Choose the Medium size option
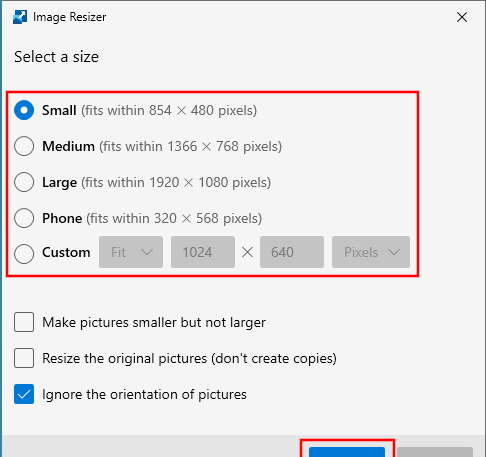The height and width of the screenshot is (457, 486). pos(24,146)
